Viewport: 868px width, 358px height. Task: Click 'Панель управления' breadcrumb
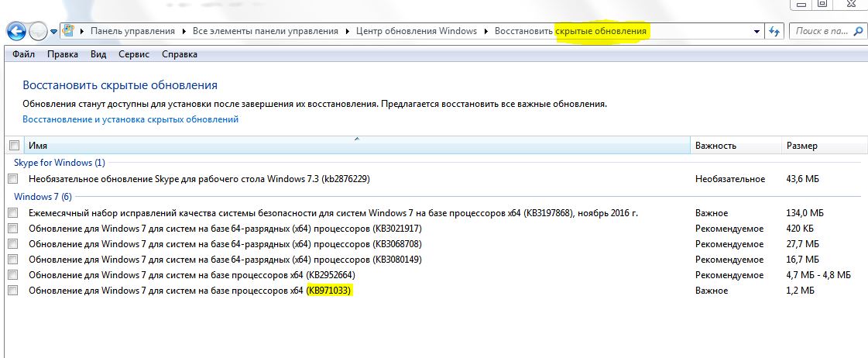pos(132,31)
